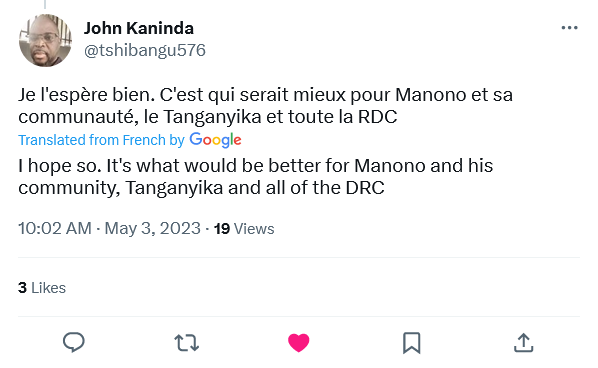Show the 3 Likes list
The height and width of the screenshot is (368, 598).
(42, 288)
